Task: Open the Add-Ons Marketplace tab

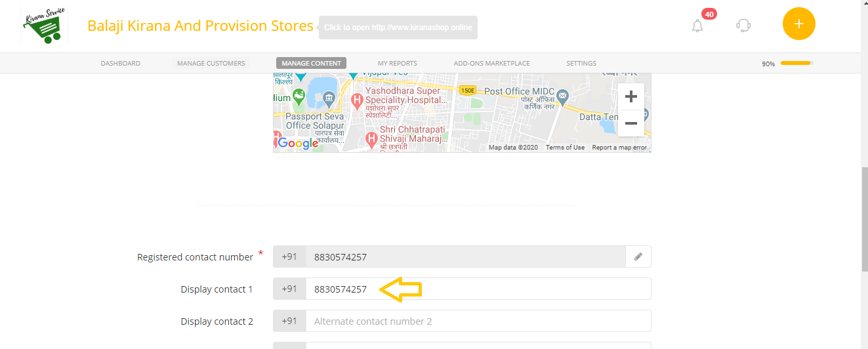Action: (491, 64)
